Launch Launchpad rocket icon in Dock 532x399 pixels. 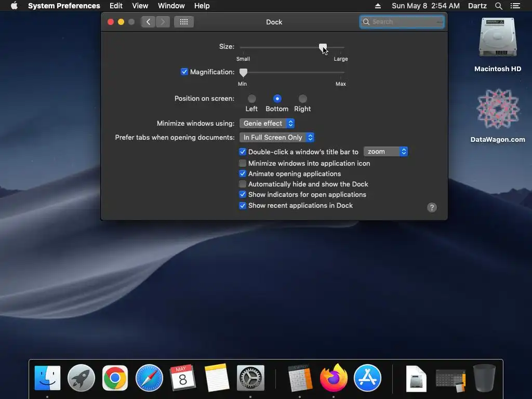point(81,378)
